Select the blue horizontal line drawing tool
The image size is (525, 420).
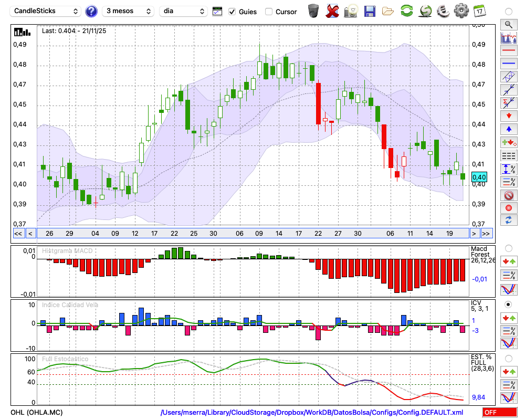[508, 64]
